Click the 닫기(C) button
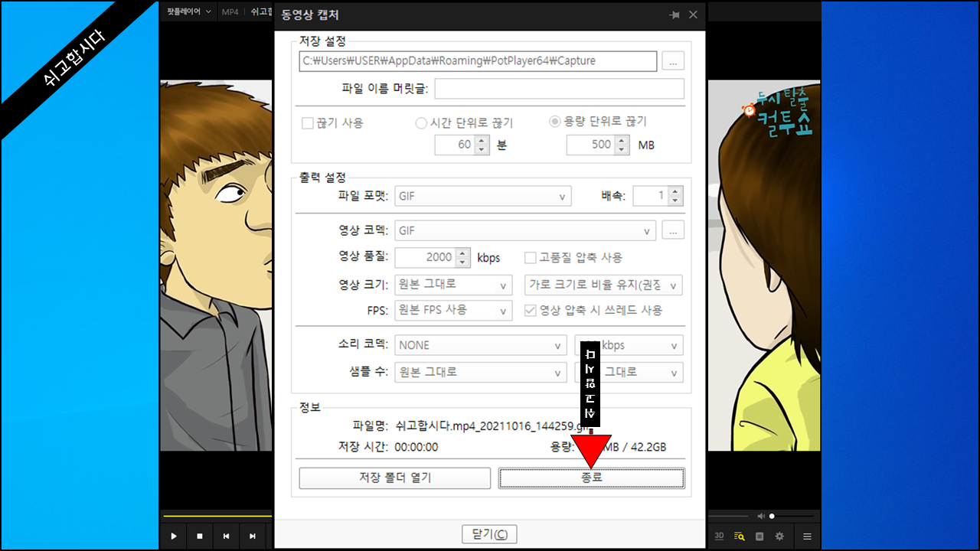 [490, 534]
